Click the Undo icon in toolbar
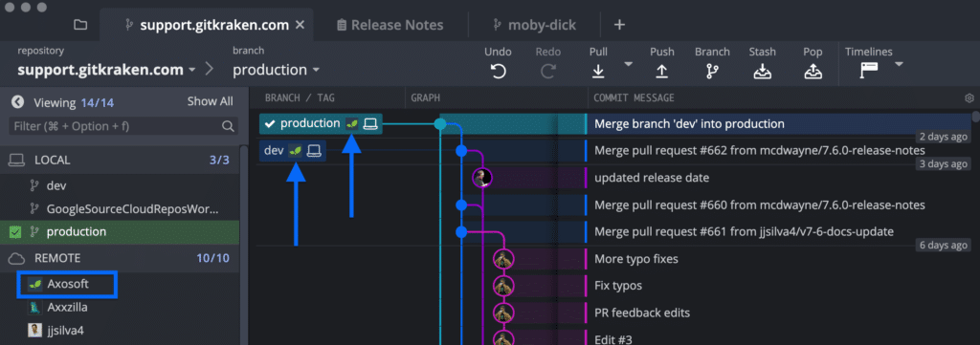 pyautogui.click(x=498, y=72)
